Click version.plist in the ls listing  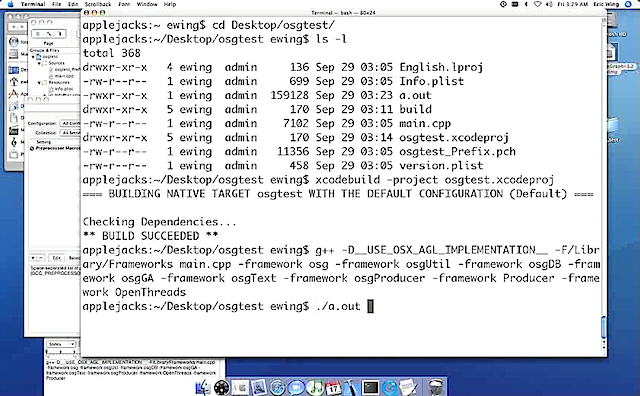click(441, 166)
